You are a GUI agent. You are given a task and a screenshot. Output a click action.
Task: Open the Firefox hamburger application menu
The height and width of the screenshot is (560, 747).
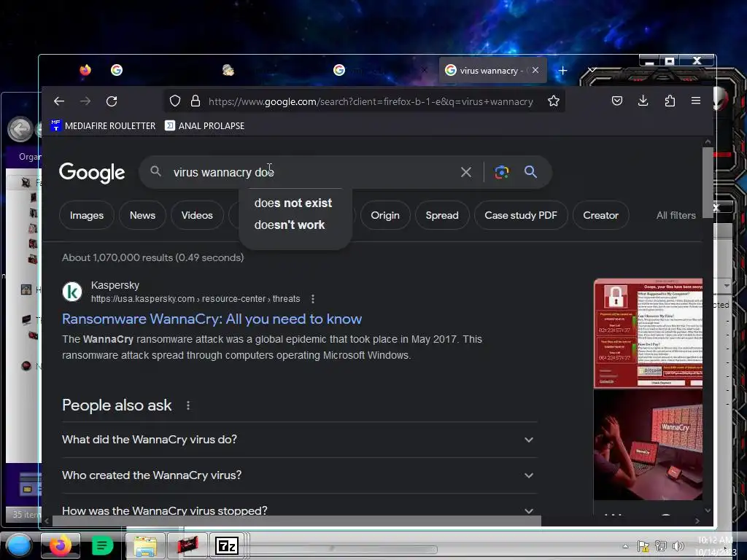coord(695,101)
